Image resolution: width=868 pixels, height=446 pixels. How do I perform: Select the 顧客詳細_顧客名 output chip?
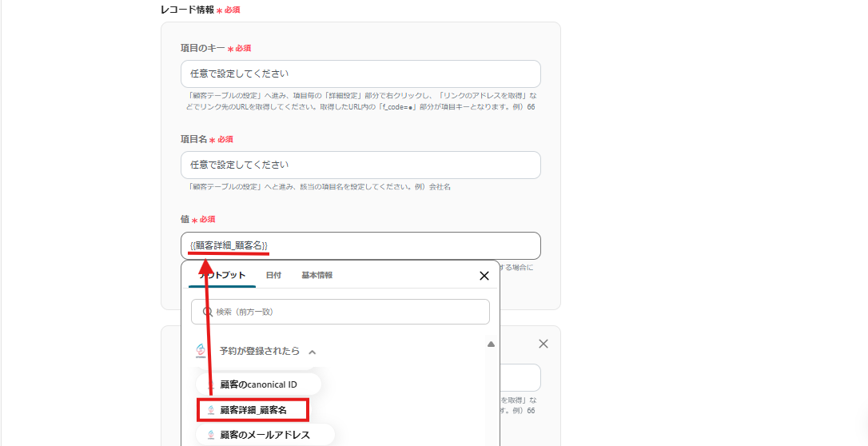253,410
